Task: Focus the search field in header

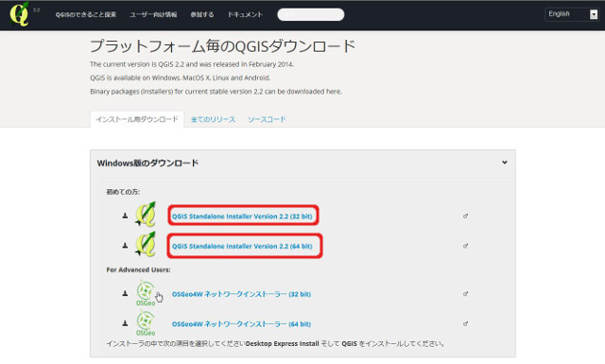Action: click(311, 15)
